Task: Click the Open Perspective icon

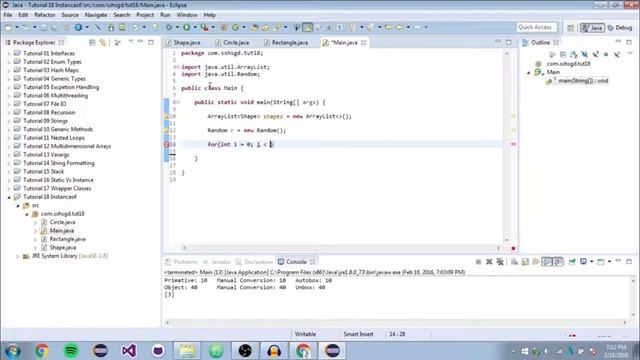Action: (x=571, y=28)
